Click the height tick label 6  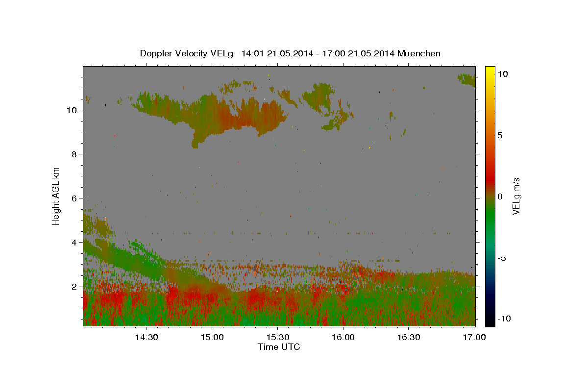pos(74,198)
